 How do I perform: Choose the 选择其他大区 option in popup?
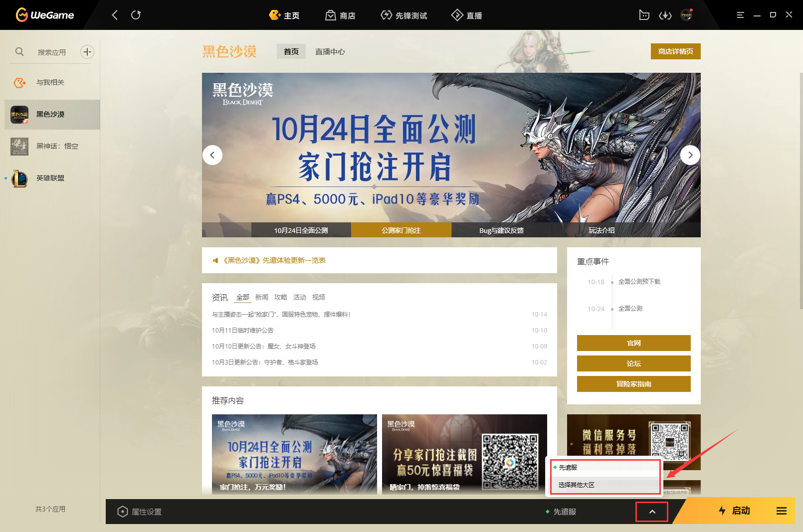[576, 485]
